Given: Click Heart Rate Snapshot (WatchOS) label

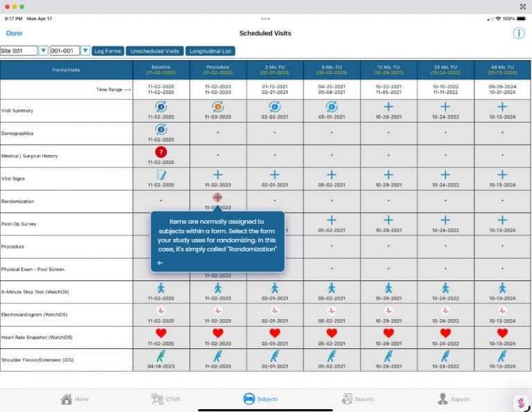Looking at the screenshot, I should pos(37,337).
